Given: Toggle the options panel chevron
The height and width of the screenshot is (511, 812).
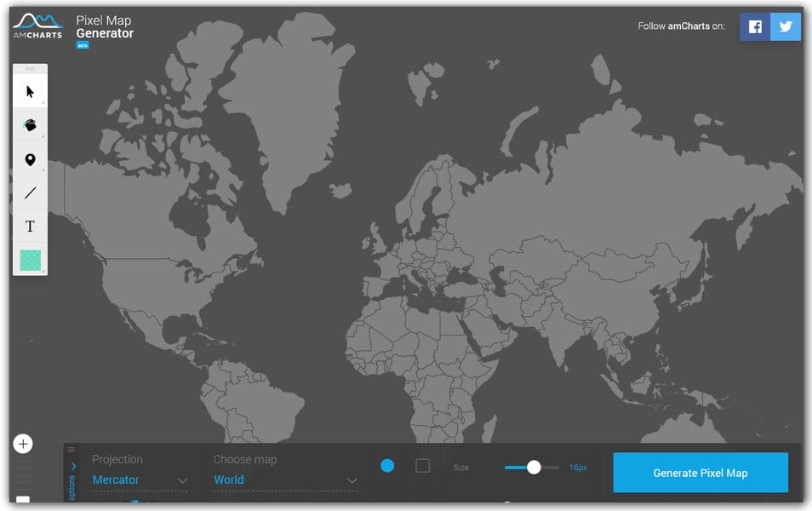Looking at the screenshot, I should coord(74,466).
